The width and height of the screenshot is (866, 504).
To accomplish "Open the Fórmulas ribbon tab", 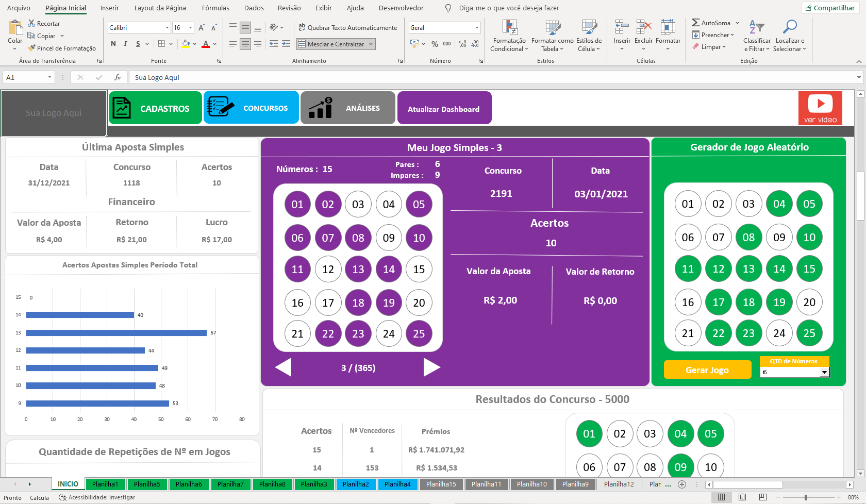I will [x=215, y=8].
